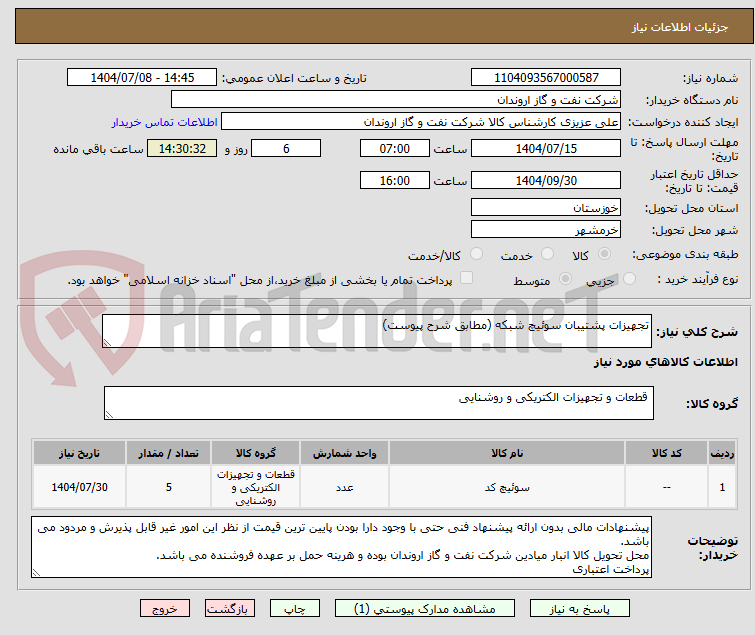
Task: Click the گروه کالا text area
Action: [378, 403]
